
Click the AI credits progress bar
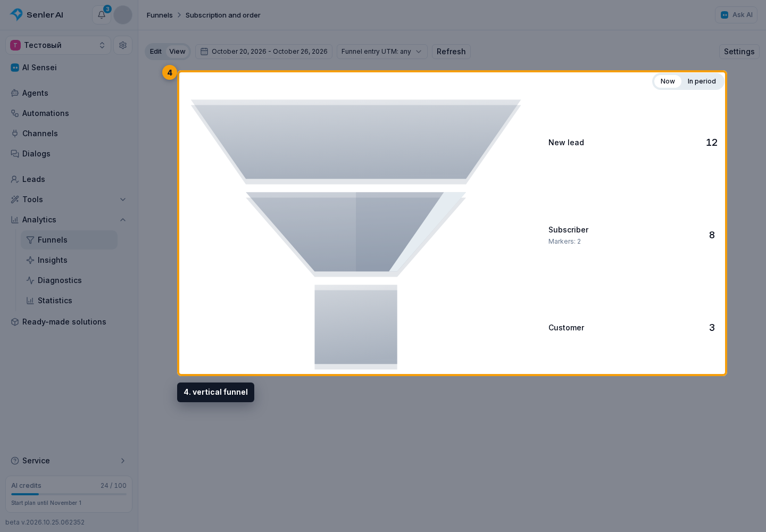tap(69, 494)
